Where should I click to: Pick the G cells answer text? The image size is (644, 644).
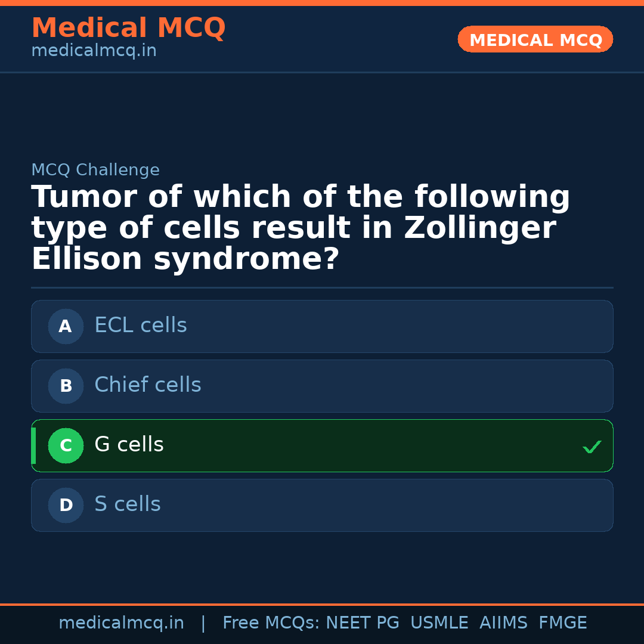[129, 445]
